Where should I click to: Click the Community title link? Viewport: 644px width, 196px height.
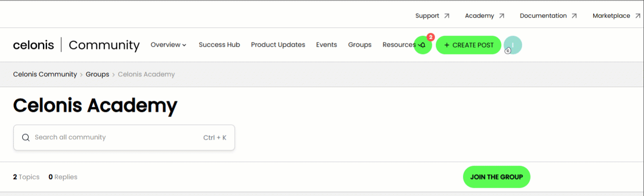104,45
